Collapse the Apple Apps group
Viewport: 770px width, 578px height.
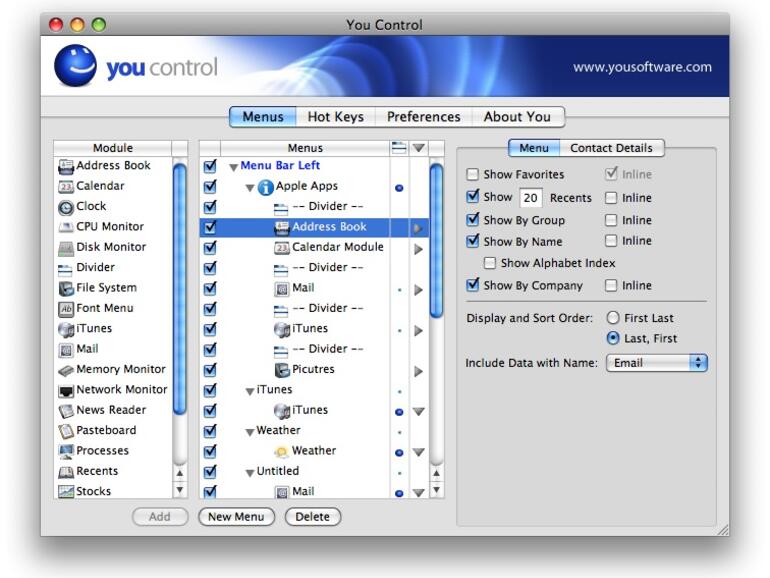click(x=250, y=188)
